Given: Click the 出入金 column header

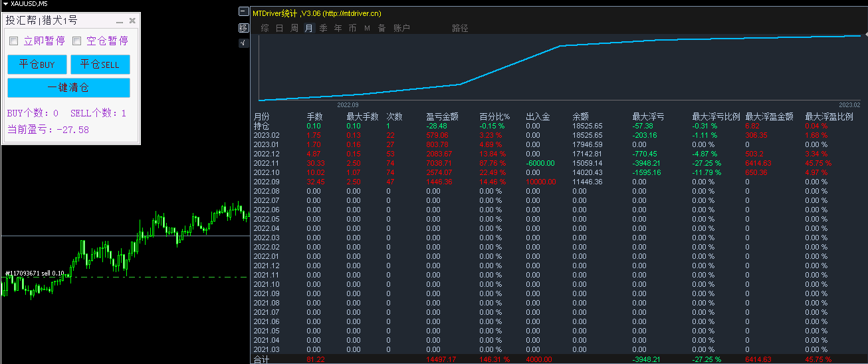Looking at the screenshot, I should click(538, 116).
